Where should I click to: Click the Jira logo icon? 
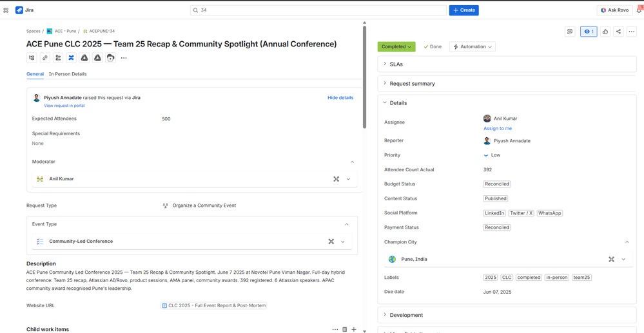pyautogui.click(x=19, y=10)
